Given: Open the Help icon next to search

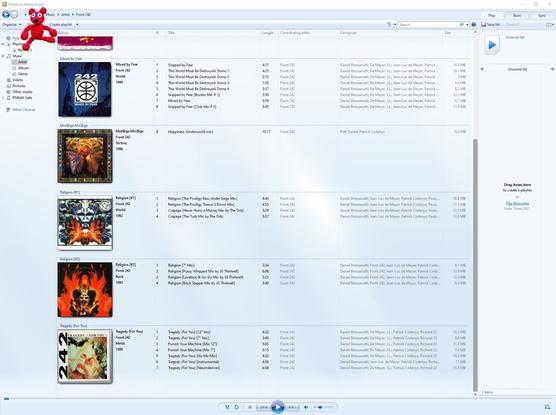Looking at the screenshot, I should 474,24.
